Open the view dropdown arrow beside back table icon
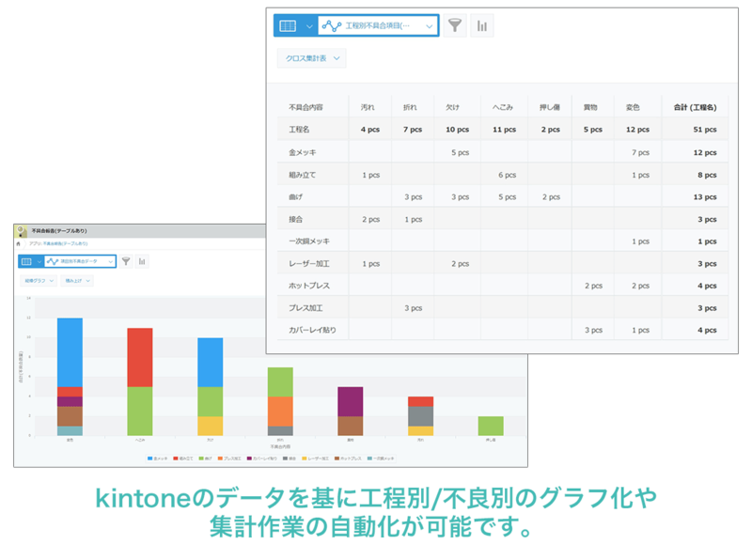 (39, 262)
